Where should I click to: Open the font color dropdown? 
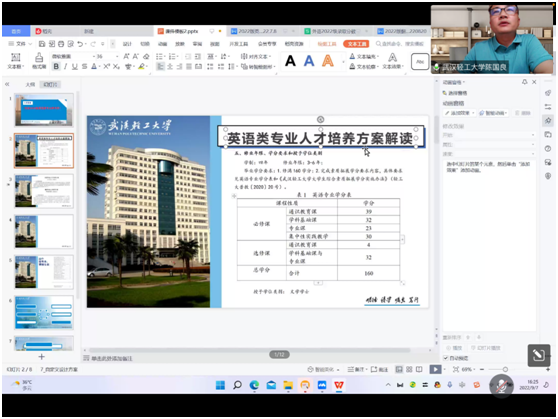coord(100,67)
